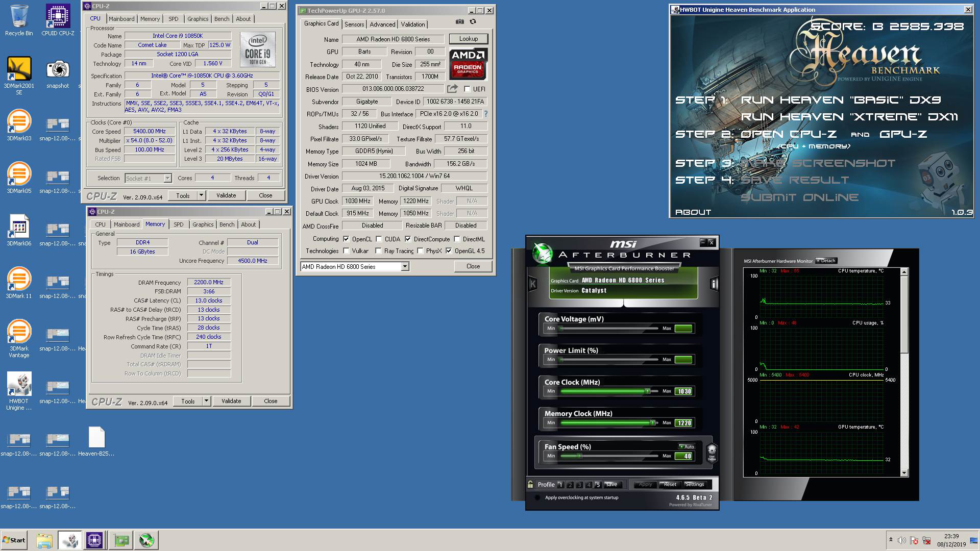The image size is (980, 551).
Task: Toggle Apply overclocking at system startup
Action: (537, 497)
